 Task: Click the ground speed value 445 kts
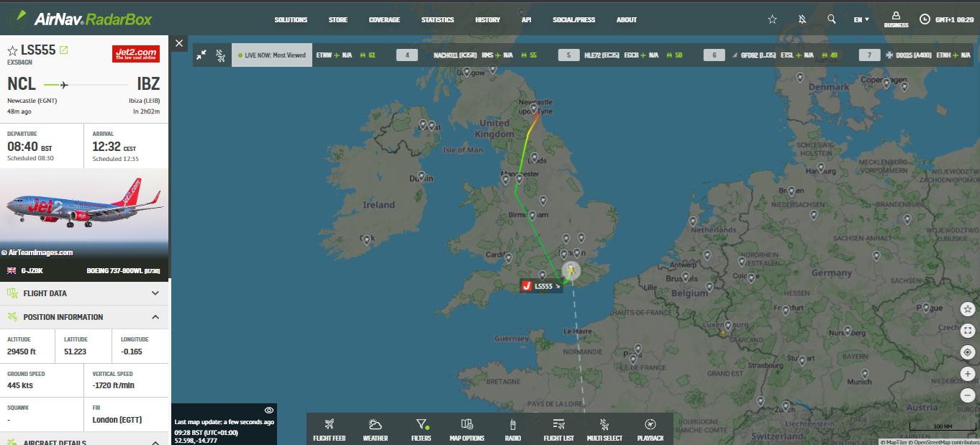(x=22, y=386)
